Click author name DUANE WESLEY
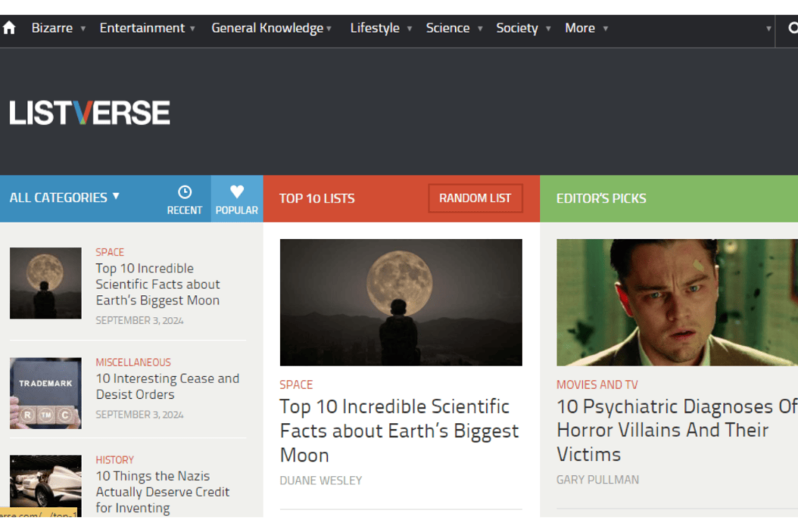798x532 pixels. (320, 480)
